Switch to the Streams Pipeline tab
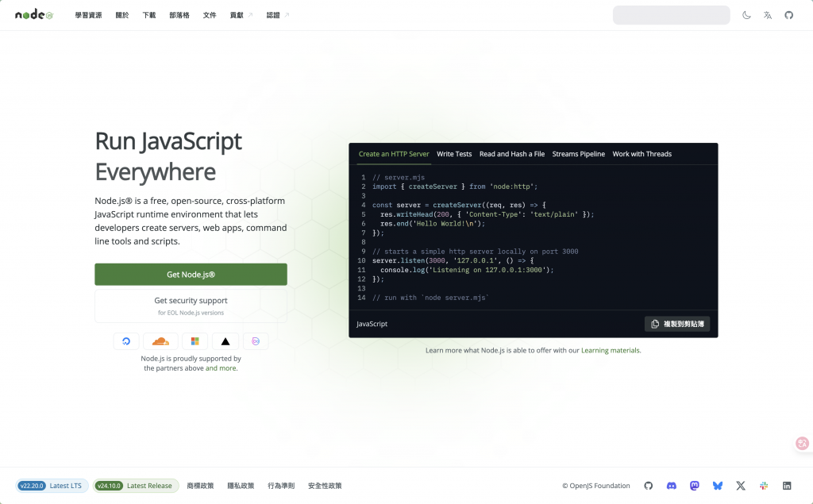 pyautogui.click(x=578, y=154)
